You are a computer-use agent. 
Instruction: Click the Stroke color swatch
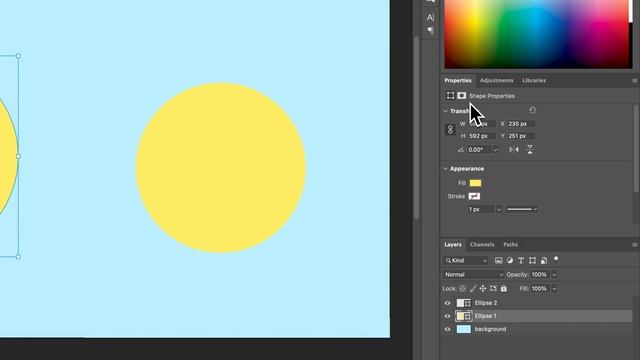tap(474, 196)
